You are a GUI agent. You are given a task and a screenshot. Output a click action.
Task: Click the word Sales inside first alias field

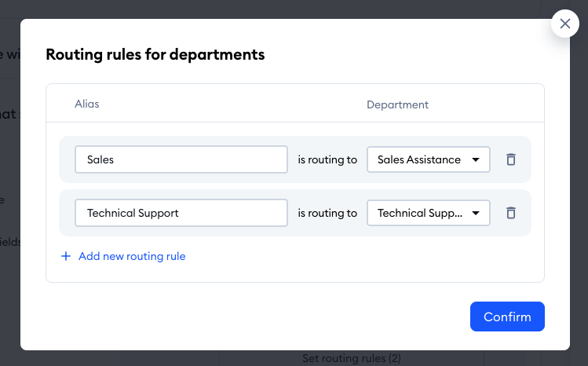100,159
